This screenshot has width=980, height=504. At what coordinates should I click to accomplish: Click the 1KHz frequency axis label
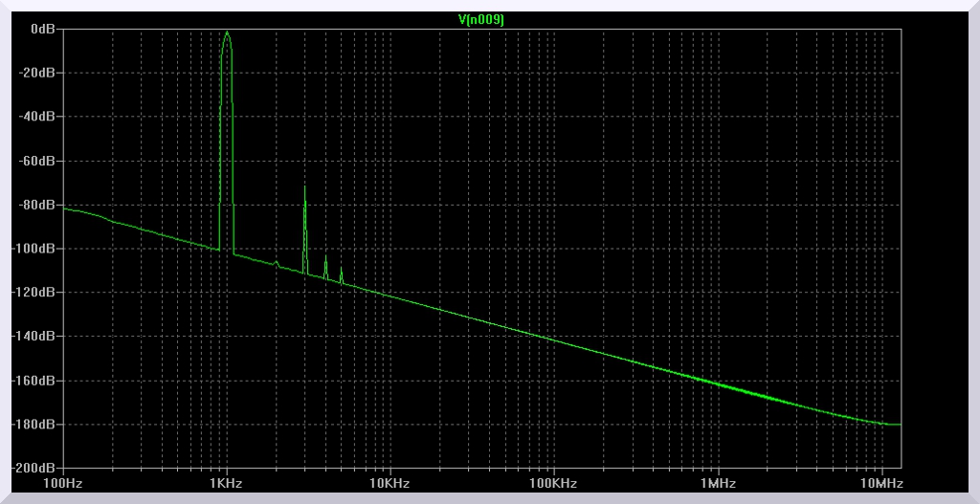pos(227,484)
